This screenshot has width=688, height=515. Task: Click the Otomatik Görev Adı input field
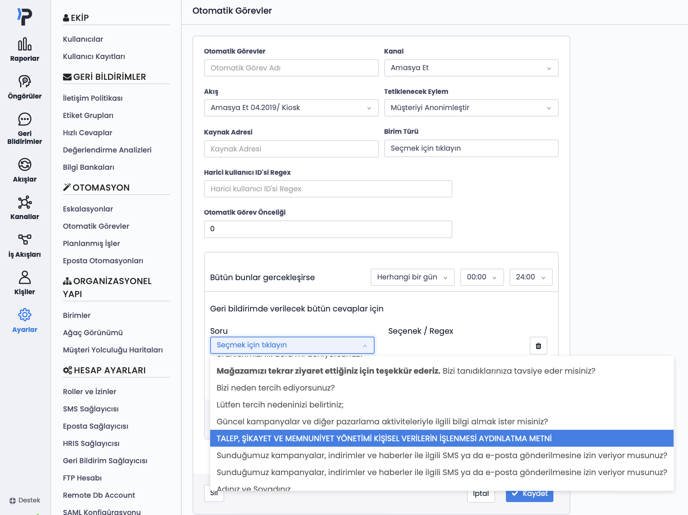pyautogui.click(x=291, y=68)
